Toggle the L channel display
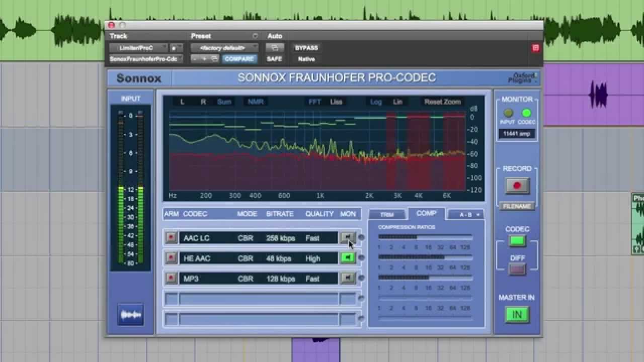This screenshot has height=362, width=644. click(x=183, y=102)
